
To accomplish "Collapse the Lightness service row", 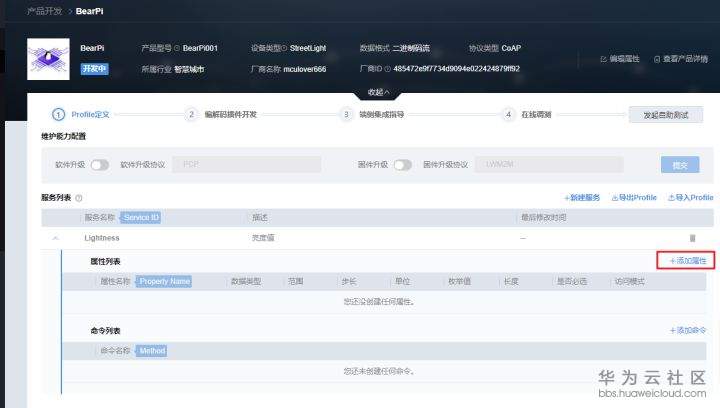I will pyautogui.click(x=56, y=238).
